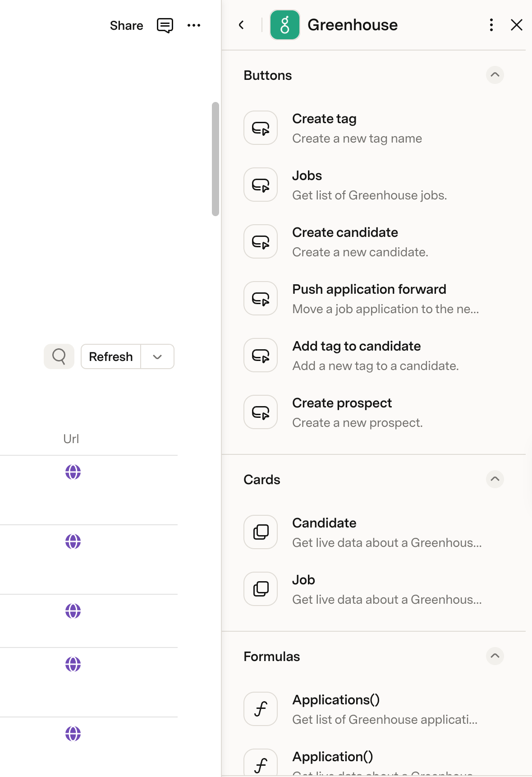Open the first globe link in the Url column
Screen dimensions: 532x777
(73, 472)
